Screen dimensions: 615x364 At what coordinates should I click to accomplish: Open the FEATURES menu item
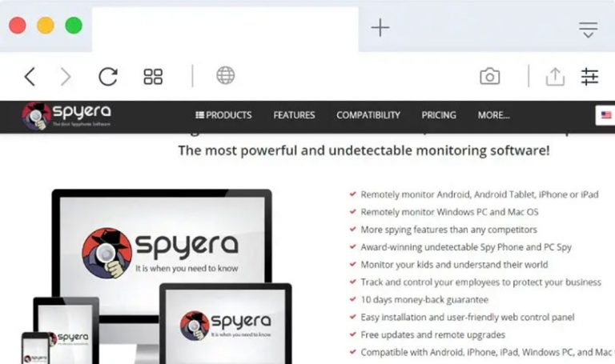tap(294, 115)
